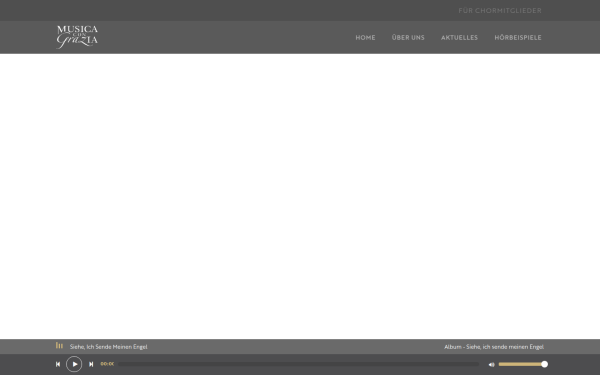Click the track title Siehe, Ich Sende Meinen Engel

[108, 347]
